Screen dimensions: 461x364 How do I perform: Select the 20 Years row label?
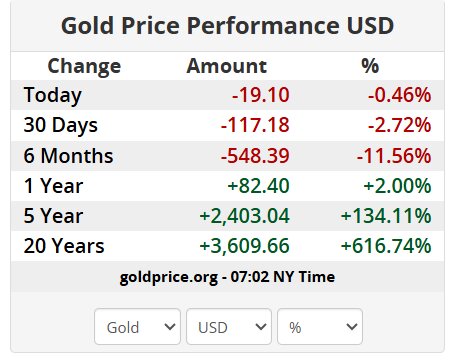(64, 246)
